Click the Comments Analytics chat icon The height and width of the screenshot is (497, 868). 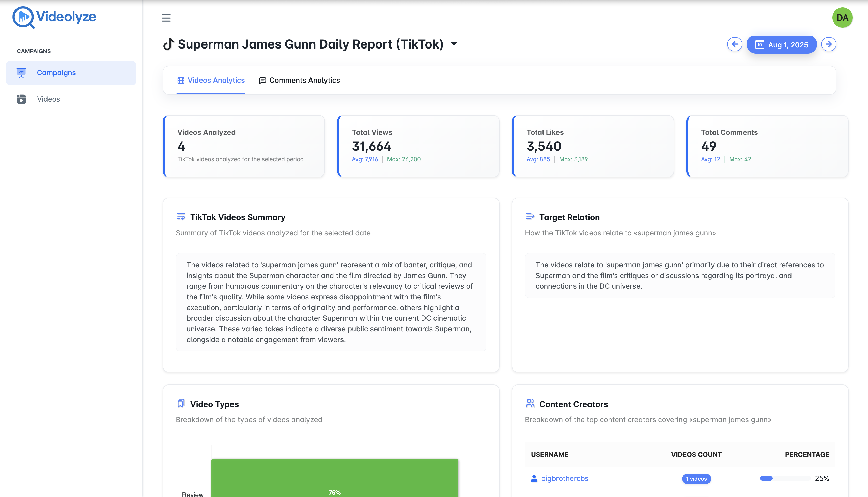[262, 81]
